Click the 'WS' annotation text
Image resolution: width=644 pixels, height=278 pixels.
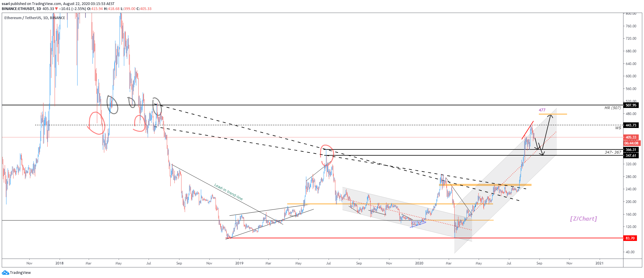618,128
